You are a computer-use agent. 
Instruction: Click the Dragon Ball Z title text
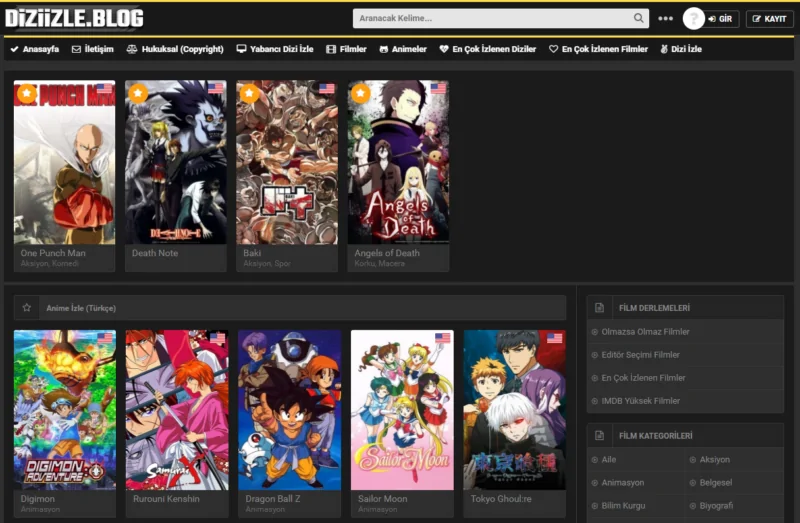coord(272,499)
